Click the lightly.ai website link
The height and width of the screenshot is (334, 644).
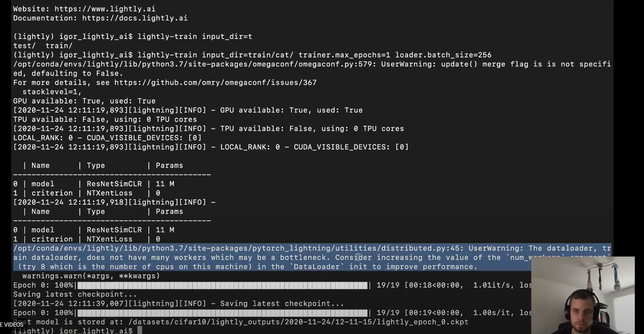[x=105, y=9]
